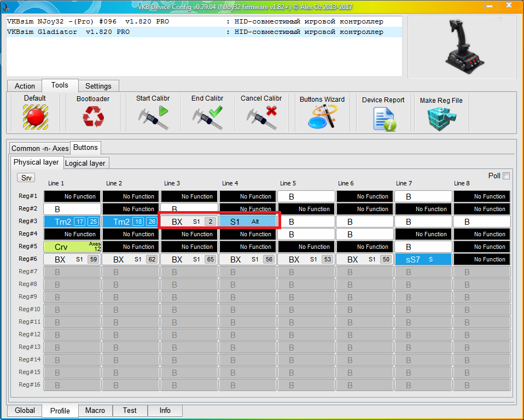524x420 pixels.
Task: Switch to the Logical layer tab
Action: (x=85, y=163)
